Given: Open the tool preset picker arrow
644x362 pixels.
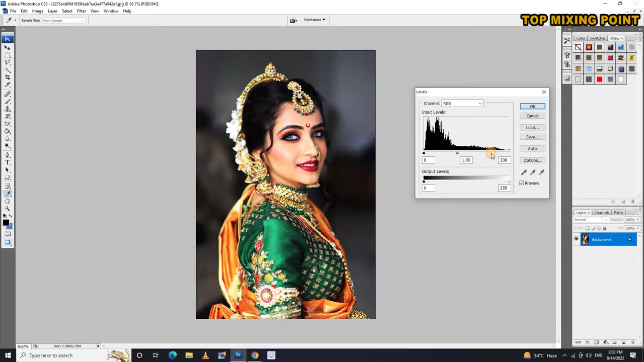Looking at the screenshot, I should tap(15, 20).
